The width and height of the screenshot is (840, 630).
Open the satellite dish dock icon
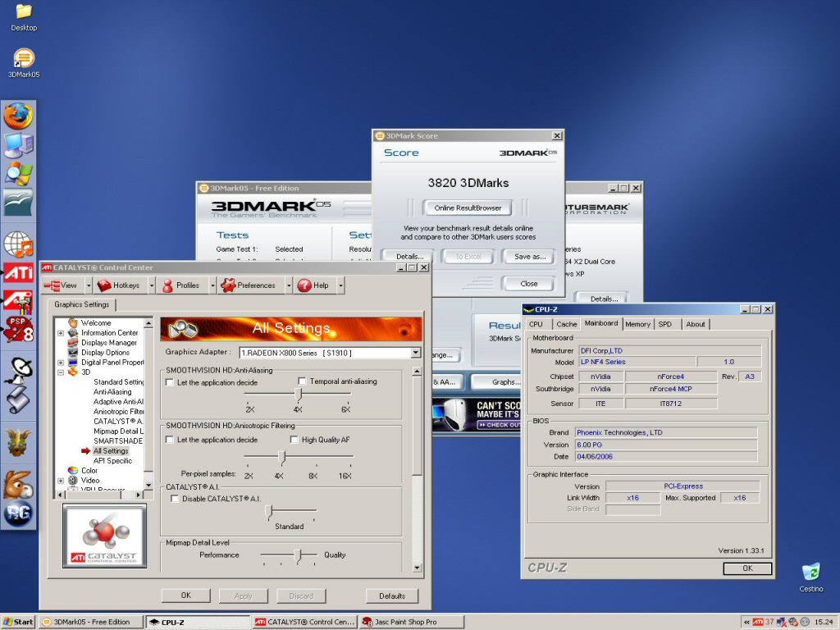point(18,370)
